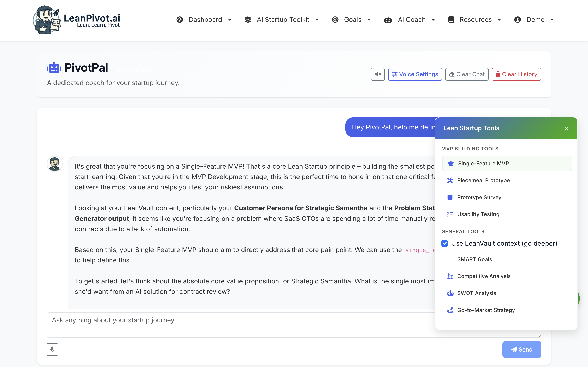Select the Piecemeal Prototype tool icon
The image size is (588, 367).
click(450, 180)
